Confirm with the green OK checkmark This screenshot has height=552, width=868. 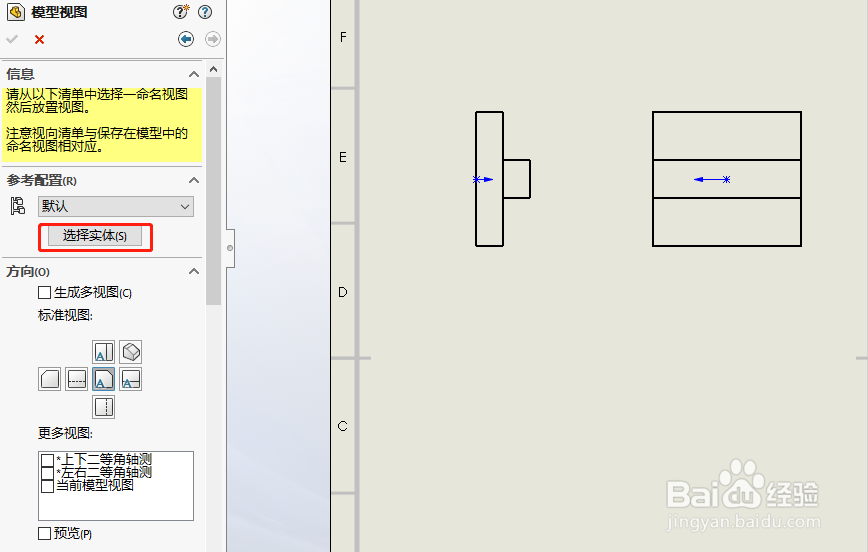(12, 39)
